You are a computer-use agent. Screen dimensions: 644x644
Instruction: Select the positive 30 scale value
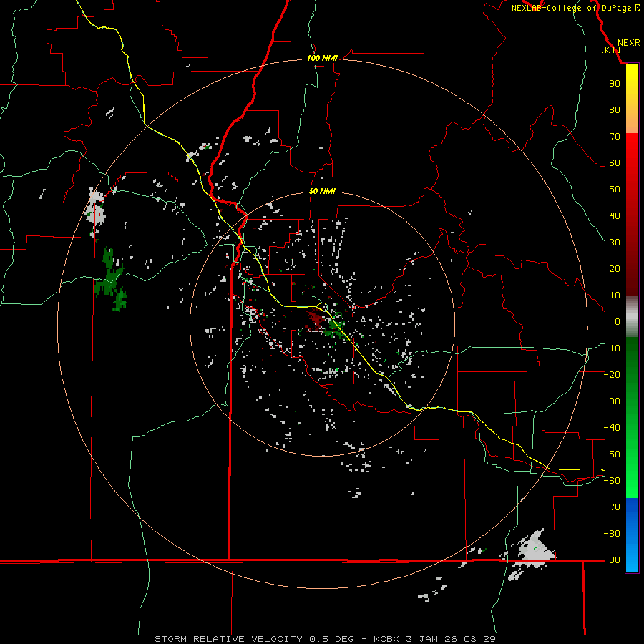click(615, 243)
